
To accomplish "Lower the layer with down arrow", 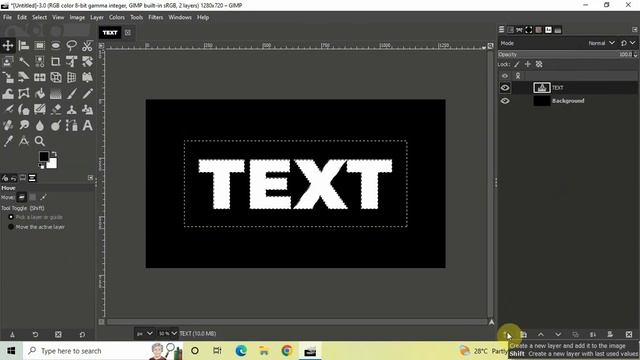I will point(558,335).
